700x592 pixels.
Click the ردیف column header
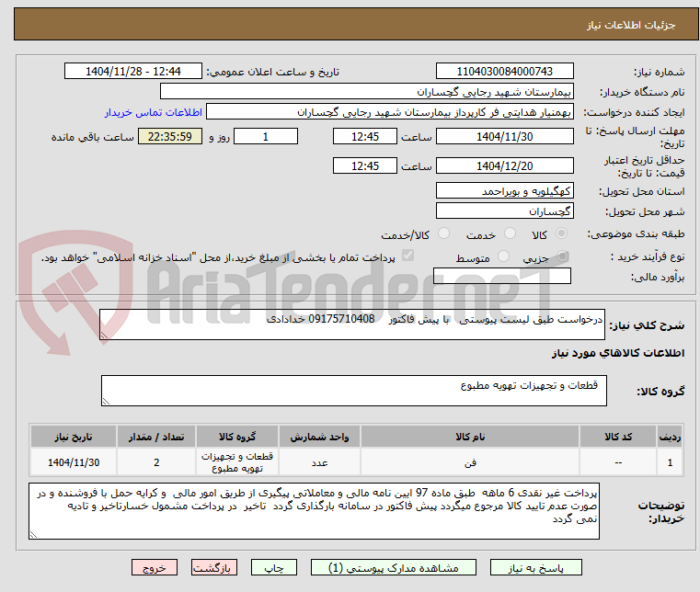(x=670, y=437)
